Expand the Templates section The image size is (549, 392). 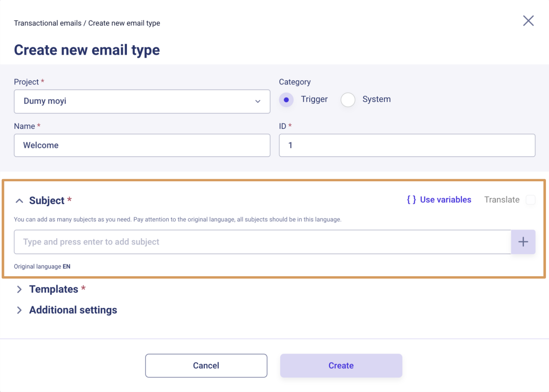(x=19, y=289)
